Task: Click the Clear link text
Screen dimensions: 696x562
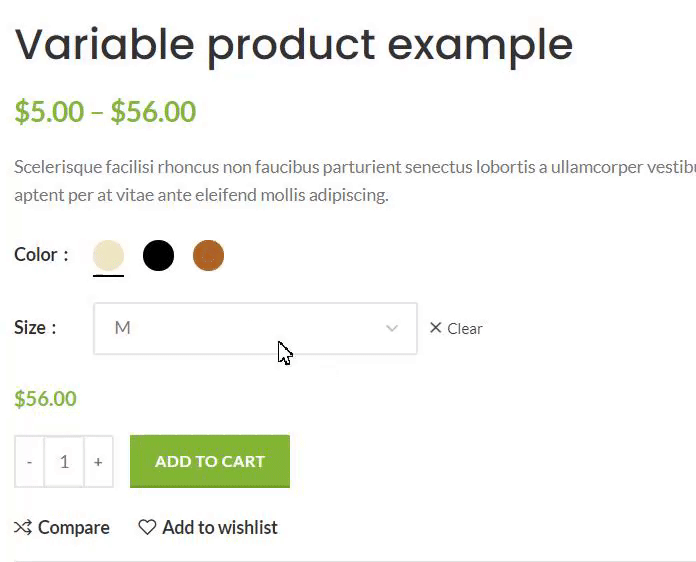Action: 465,328
